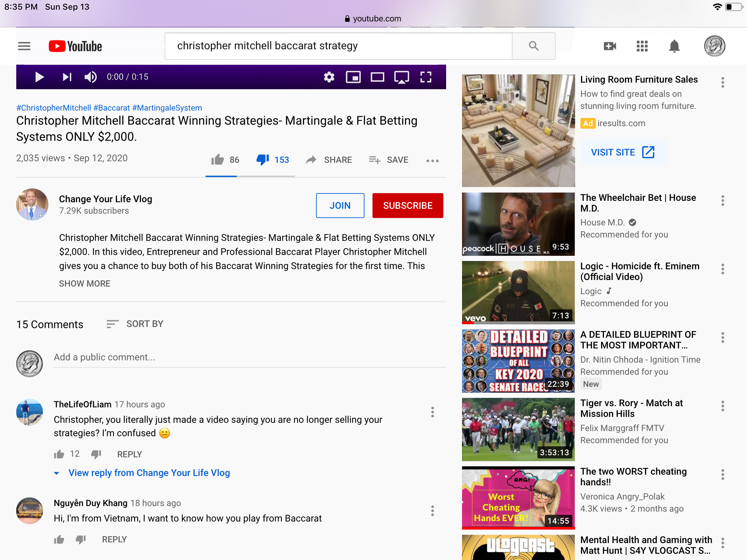Open options for WORST cheating hands video
Screen dimensions: 747x560
[723, 474]
